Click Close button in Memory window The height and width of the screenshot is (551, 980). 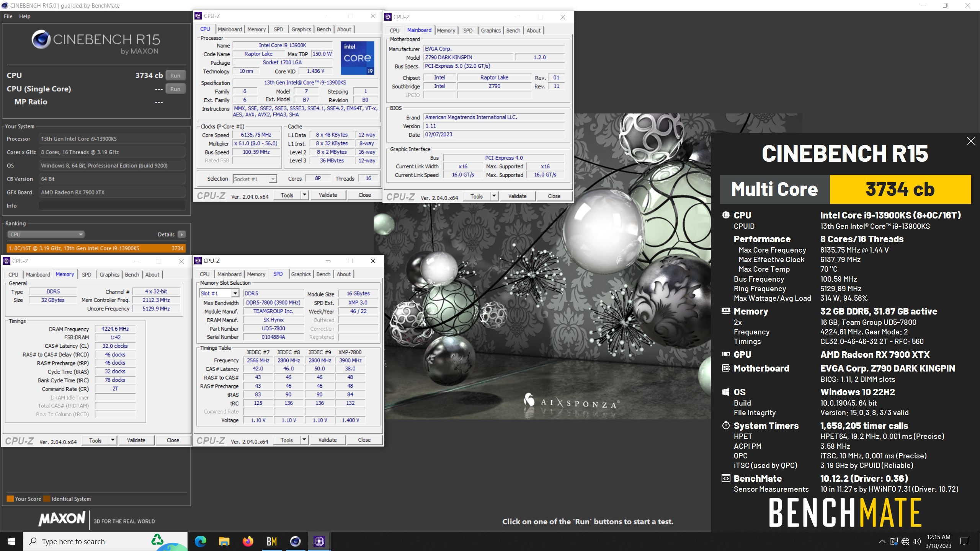pos(173,440)
